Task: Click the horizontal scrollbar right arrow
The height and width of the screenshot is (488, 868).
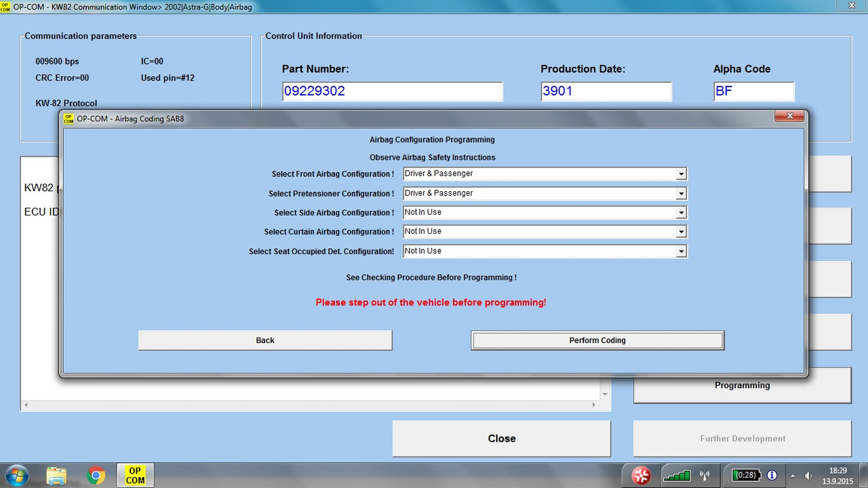Action: (x=594, y=405)
